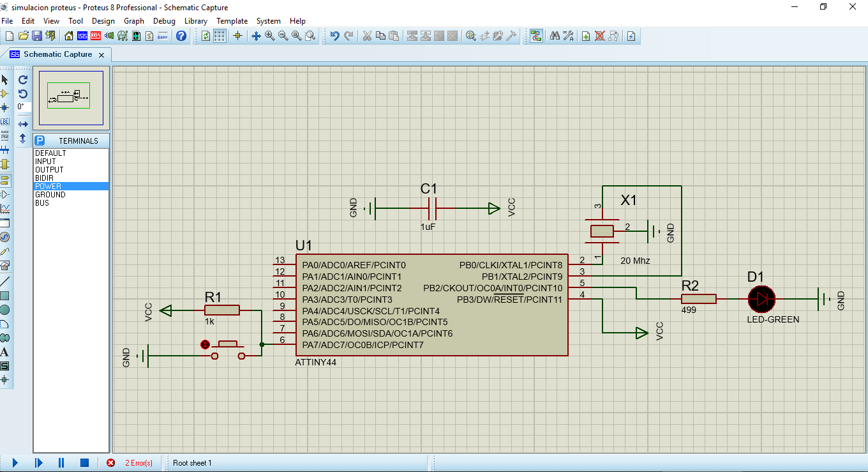
Task: Add a new sheet to the design
Action: 585,36
